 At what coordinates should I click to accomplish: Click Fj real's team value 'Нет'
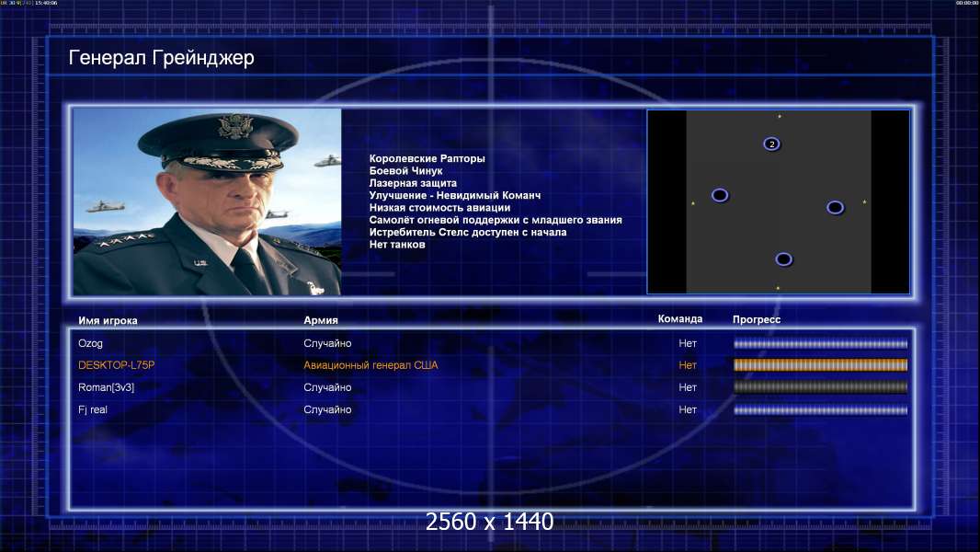[x=688, y=410]
